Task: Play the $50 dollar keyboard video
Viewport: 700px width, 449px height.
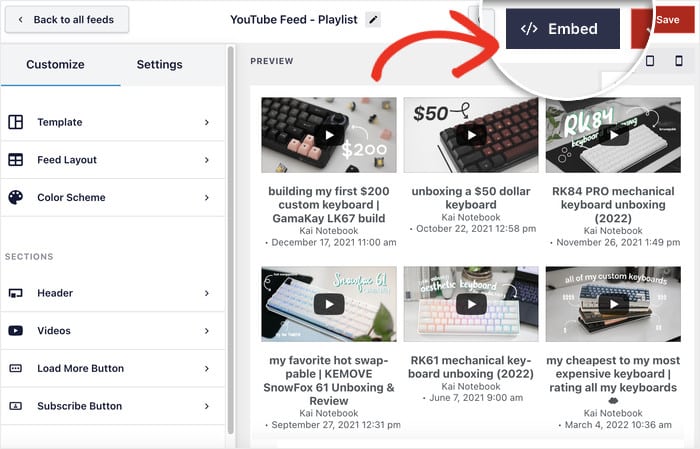Action: point(471,135)
